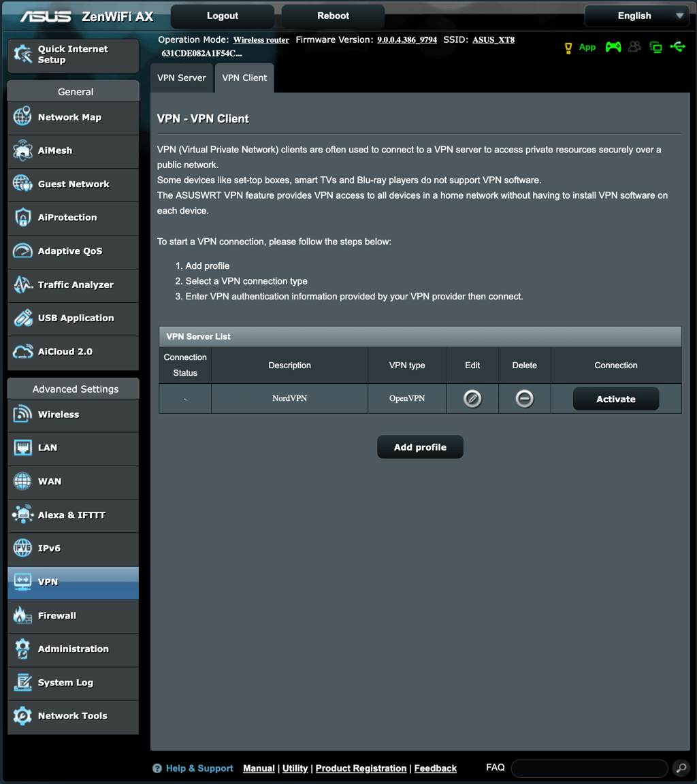Click the ASUS_XT8 SSID link
This screenshot has width=697, height=784.
coord(493,40)
